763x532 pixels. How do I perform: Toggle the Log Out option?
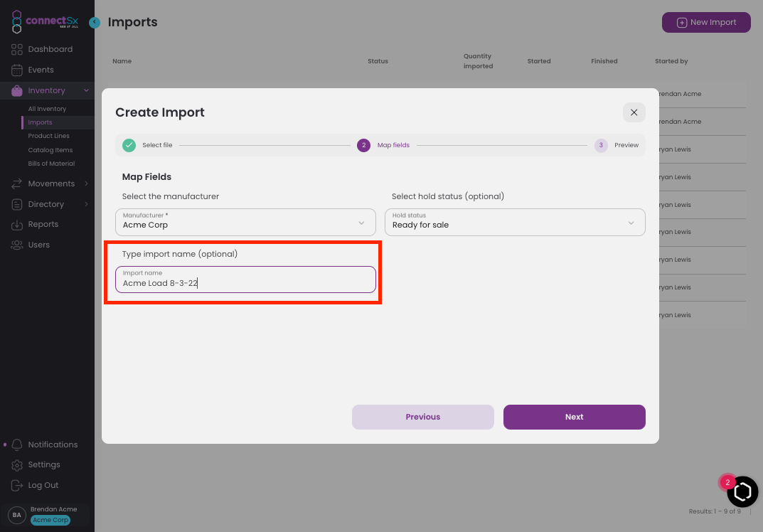pyautogui.click(x=17, y=485)
